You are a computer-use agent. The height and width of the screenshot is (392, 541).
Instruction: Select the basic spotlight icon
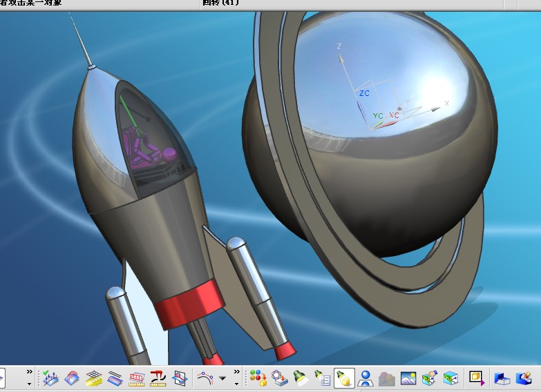point(301,378)
